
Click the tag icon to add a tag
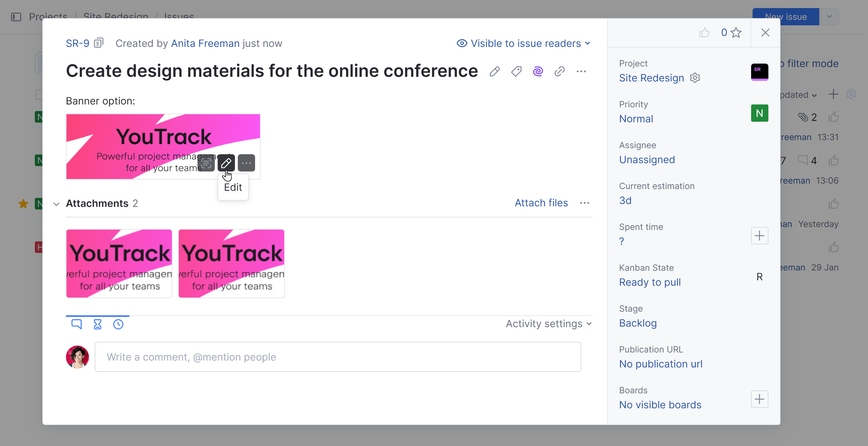pos(516,71)
